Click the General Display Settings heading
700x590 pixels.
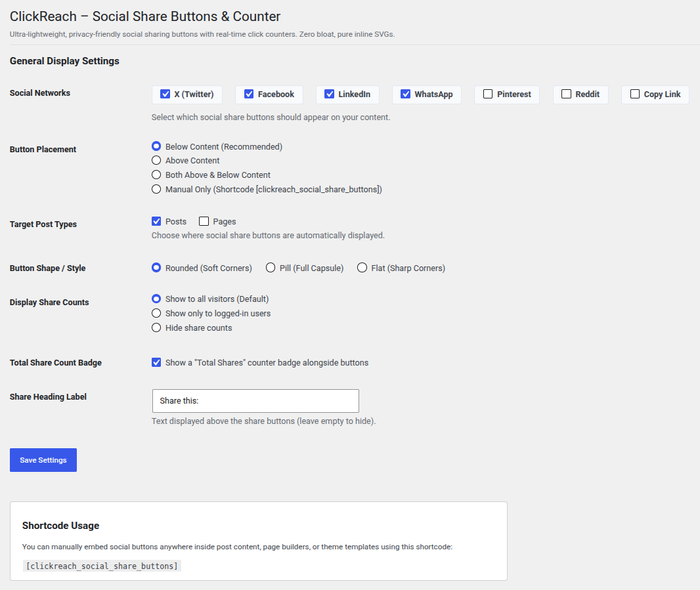[x=65, y=61]
